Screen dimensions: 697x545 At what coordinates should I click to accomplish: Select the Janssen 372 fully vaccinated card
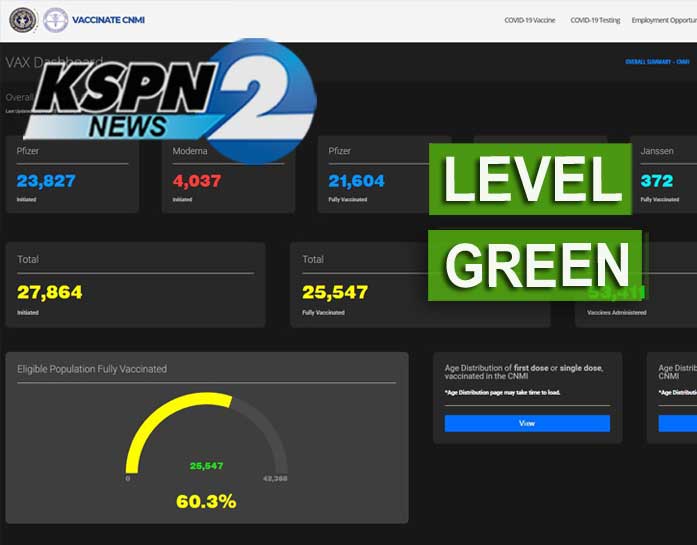tap(664, 174)
